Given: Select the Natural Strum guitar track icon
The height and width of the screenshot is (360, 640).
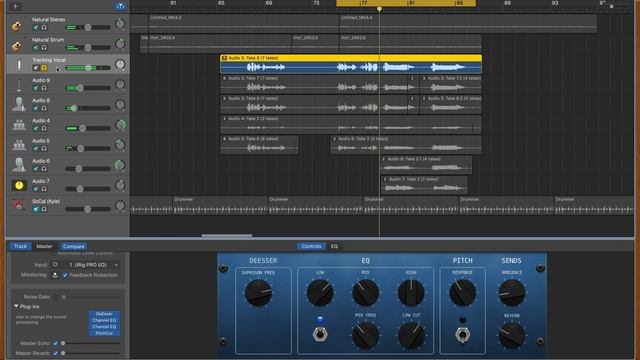Looking at the screenshot, I should (x=16, y=46).
